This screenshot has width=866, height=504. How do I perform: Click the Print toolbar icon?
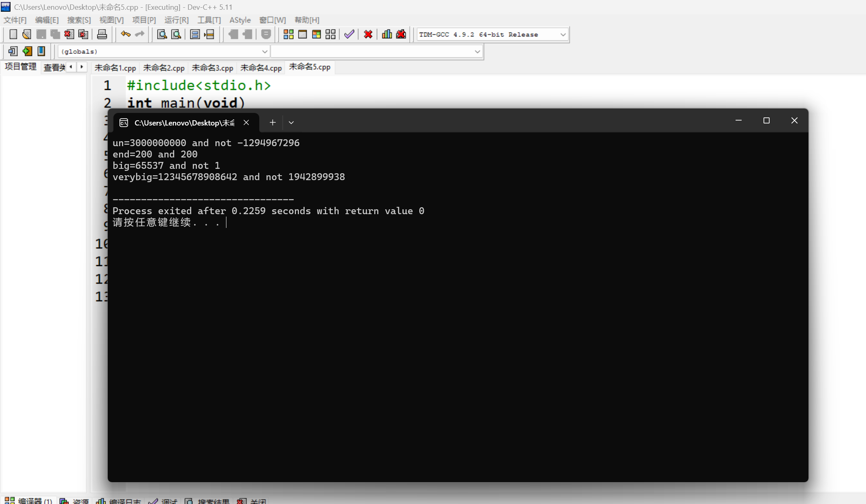(x=102, y=34)
